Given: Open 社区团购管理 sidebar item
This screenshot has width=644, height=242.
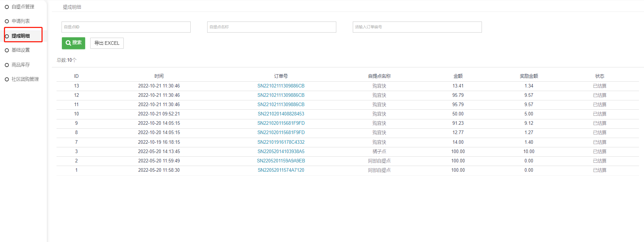Looking at the screenshot, I should pos(25,79).
